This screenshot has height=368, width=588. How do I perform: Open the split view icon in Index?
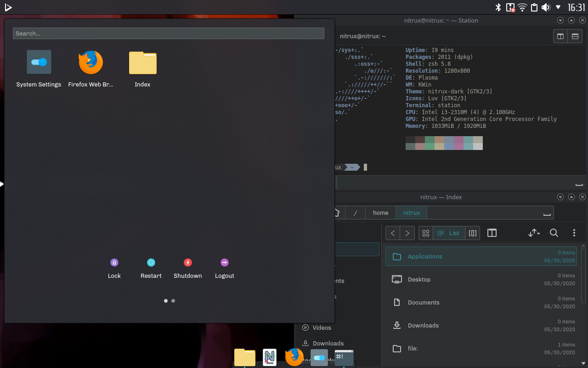(x=492, y=233)
